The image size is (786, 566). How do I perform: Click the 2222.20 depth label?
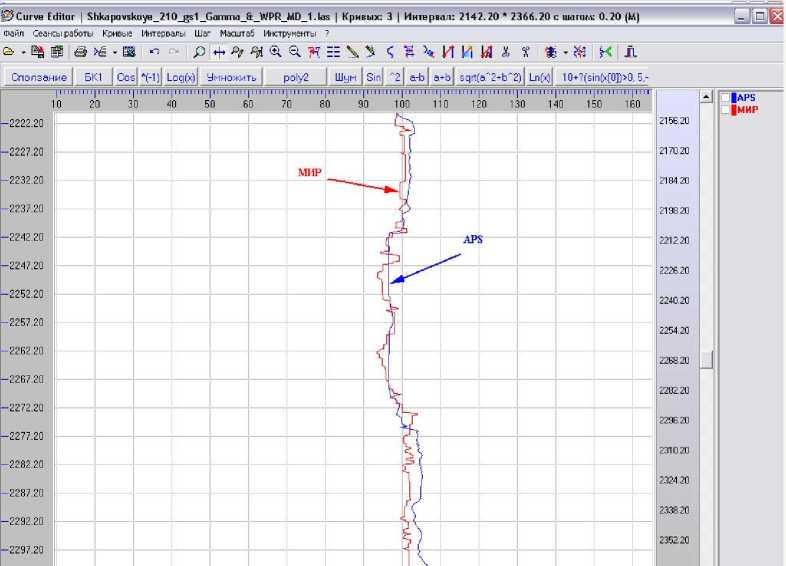pos(26,123)
